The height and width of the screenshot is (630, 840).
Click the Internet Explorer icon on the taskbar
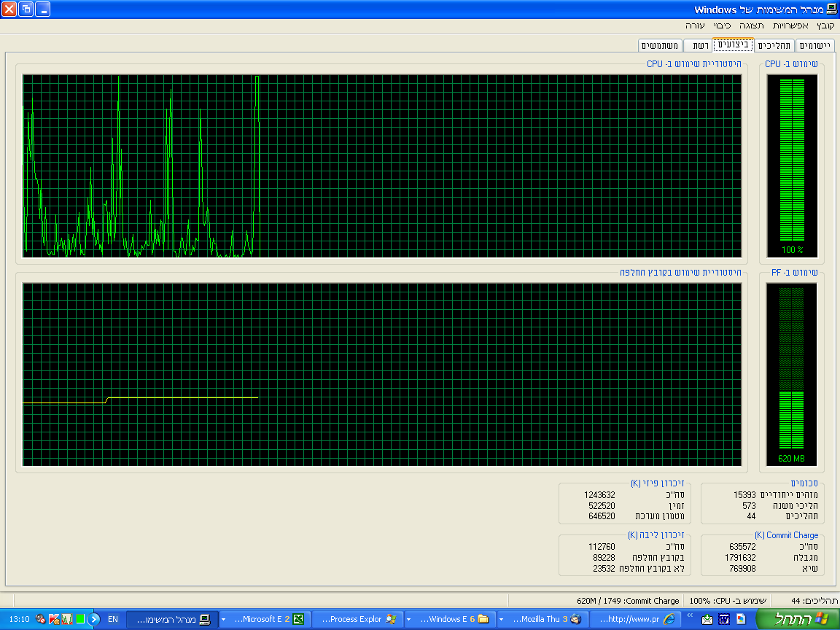669,619
